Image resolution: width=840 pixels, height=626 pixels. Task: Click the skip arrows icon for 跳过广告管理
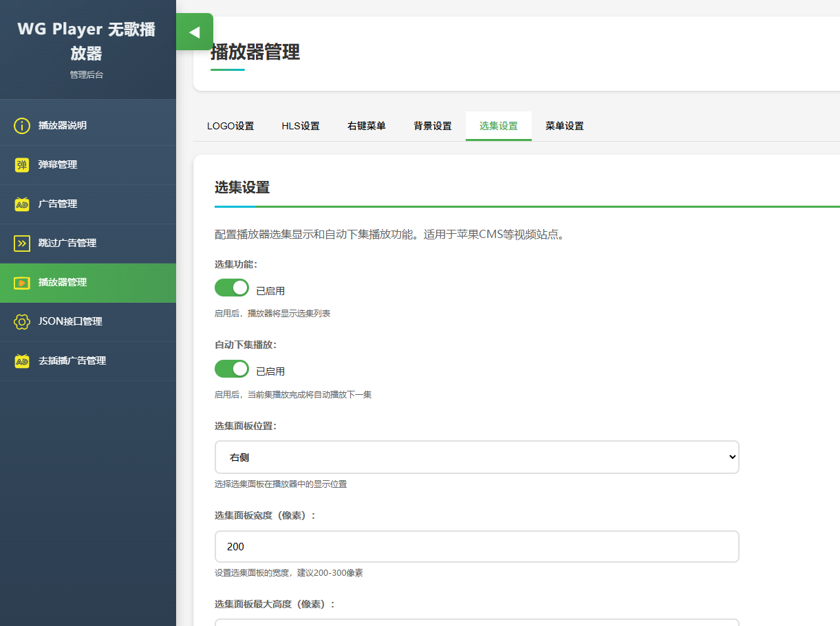pyautogui.click(x=22, y=244)
